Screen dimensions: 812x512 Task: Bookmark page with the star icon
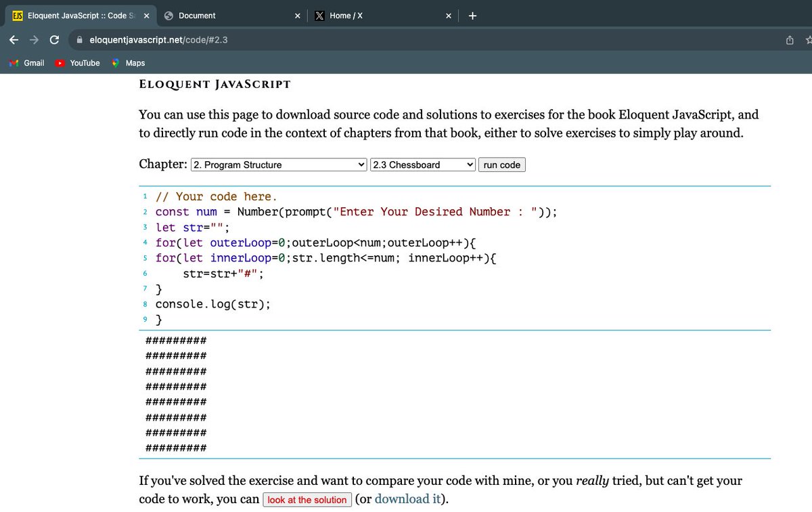click(808, 40)
